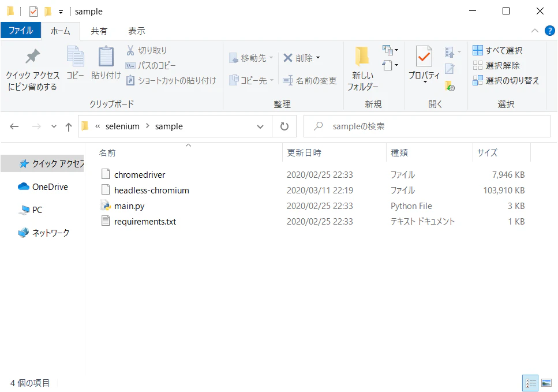The width and height of the screenshot is (558, 392).
Task: Switch to the Home (ホーム) tab
Action: coord(61,31)
